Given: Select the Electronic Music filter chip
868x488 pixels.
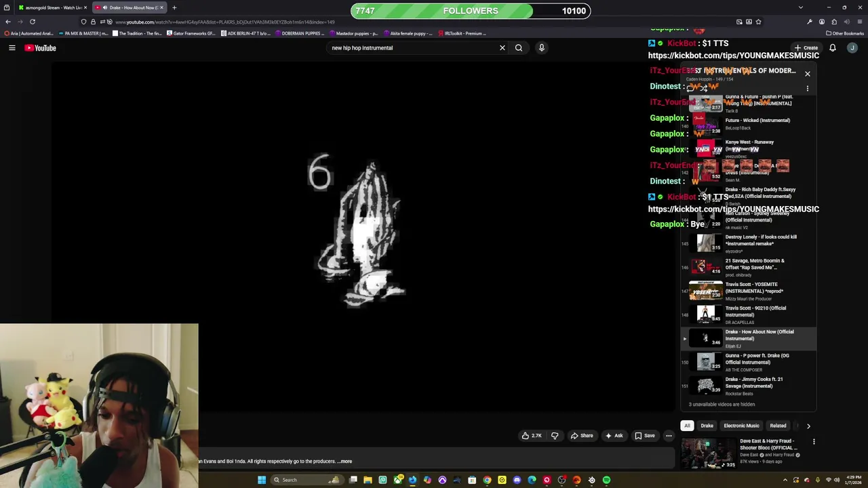Looking at the screenshot, I should point(741,426).
